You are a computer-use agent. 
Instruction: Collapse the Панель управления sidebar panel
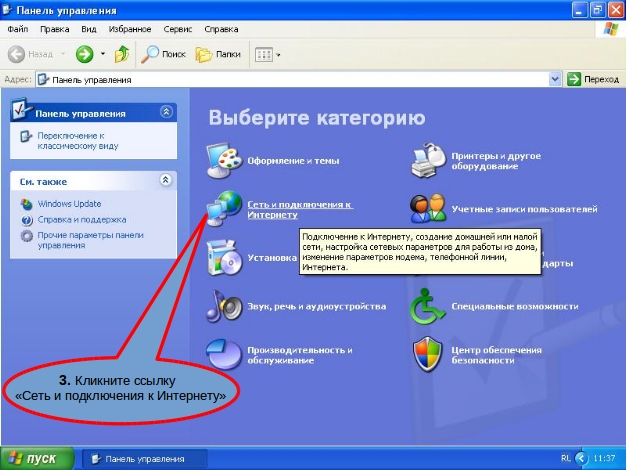pos(166,112)
